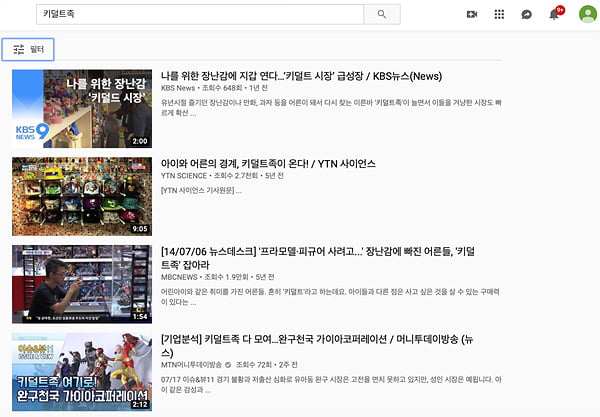Open the YTN toy shelves video thumbnail
600x417 pixels.
coord(82,196)
